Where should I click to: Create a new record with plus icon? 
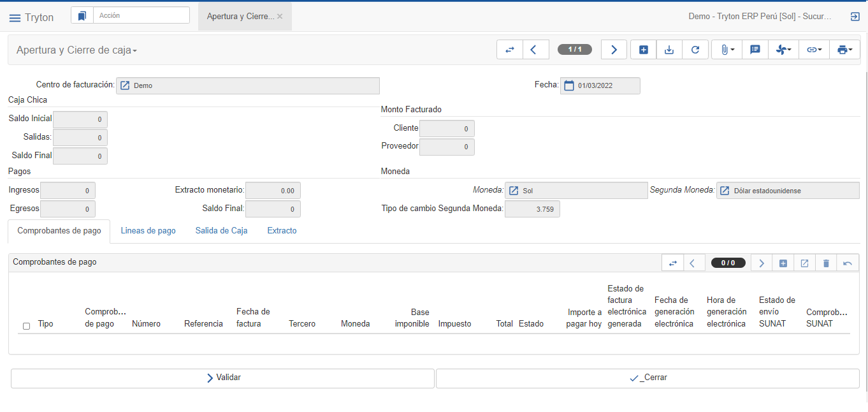tap(644, 50)
